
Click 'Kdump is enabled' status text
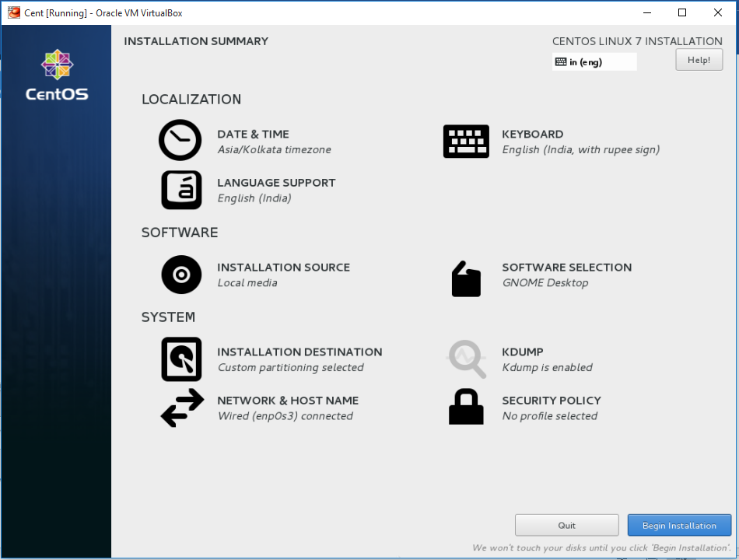(x=547, y=368)
